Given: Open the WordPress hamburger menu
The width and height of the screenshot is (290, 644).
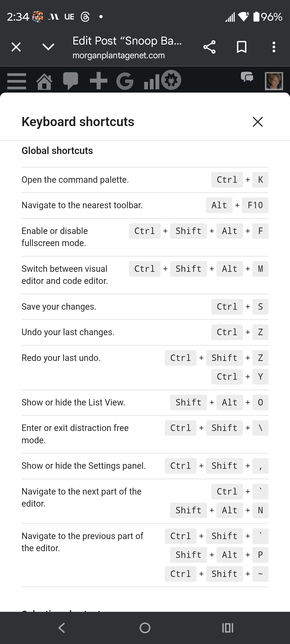Looking at the screenshot, I should (x=17, y=81).
